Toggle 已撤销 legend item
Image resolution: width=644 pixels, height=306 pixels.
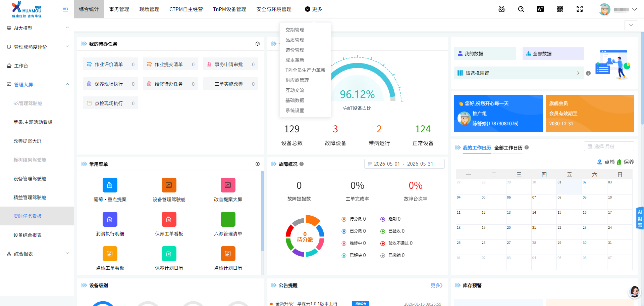click(x=392, y=255)
